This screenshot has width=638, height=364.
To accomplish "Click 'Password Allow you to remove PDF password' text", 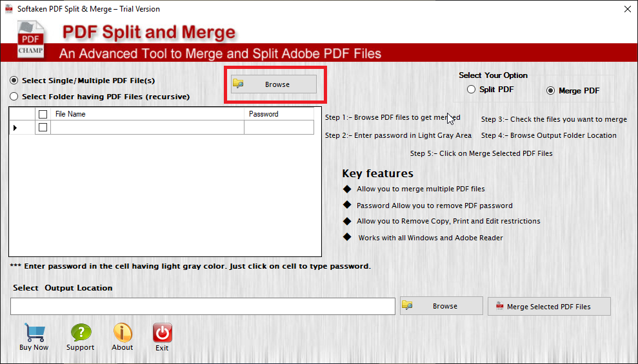I will click(435, 206).
